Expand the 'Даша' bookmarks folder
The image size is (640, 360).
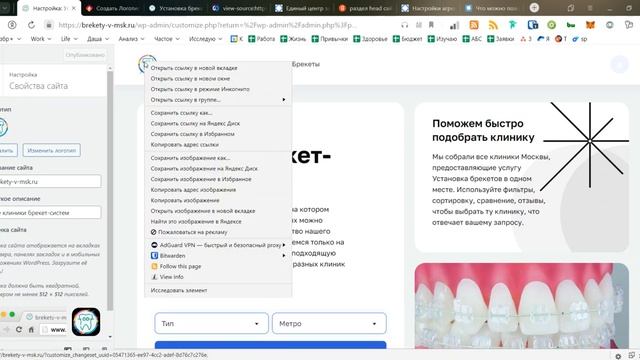(98, 39)
